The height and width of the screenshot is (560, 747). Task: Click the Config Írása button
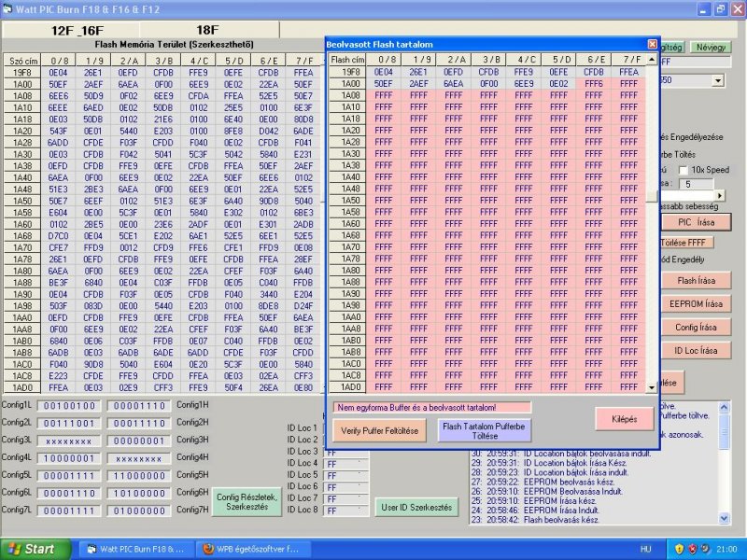click(x=696, y=328)
